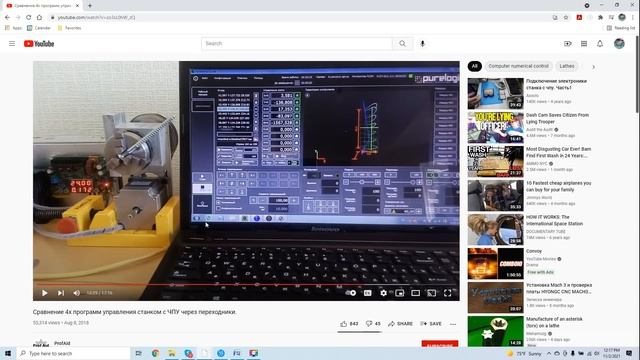
Task: Open the notifications bell
Action: pos(600,44)
